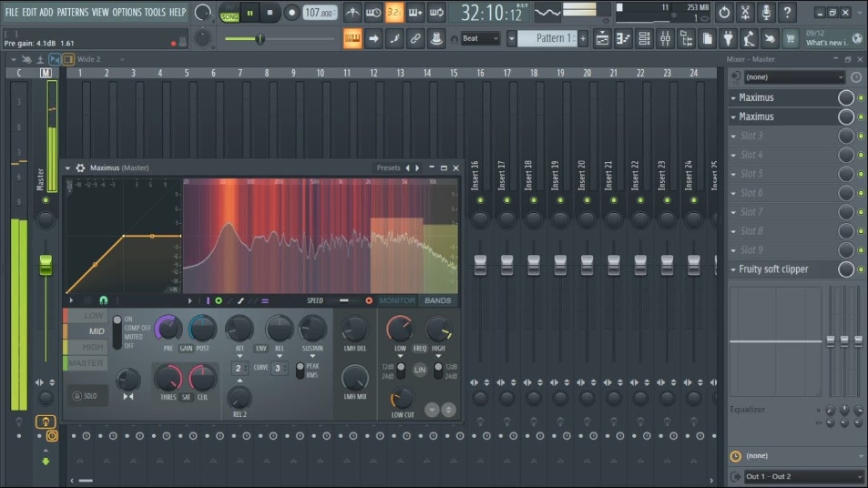Image resolution: width=868 pixels, height=488 pixels.
Task: Toggle the countdown before recording icon
Action: tap(394, 12)
